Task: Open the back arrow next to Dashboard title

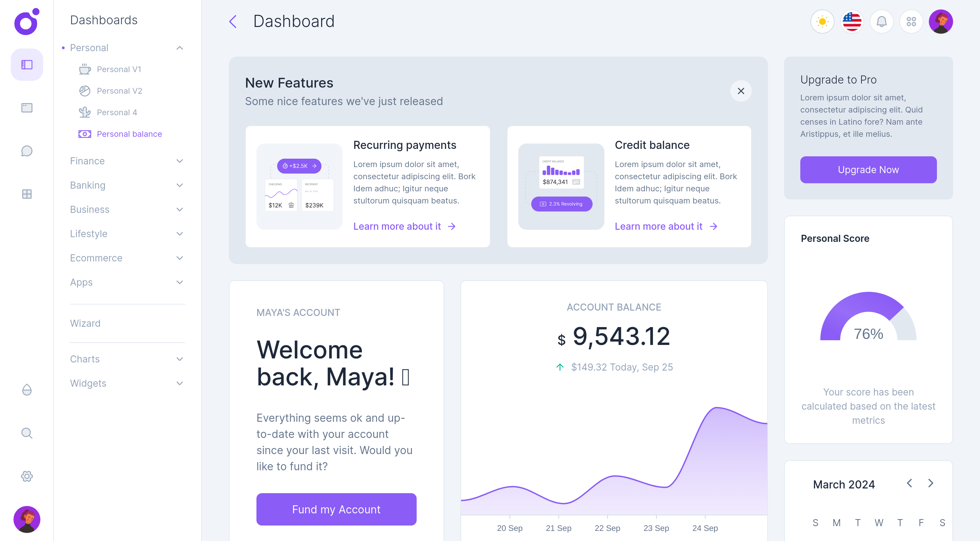Action: (233, 22)
